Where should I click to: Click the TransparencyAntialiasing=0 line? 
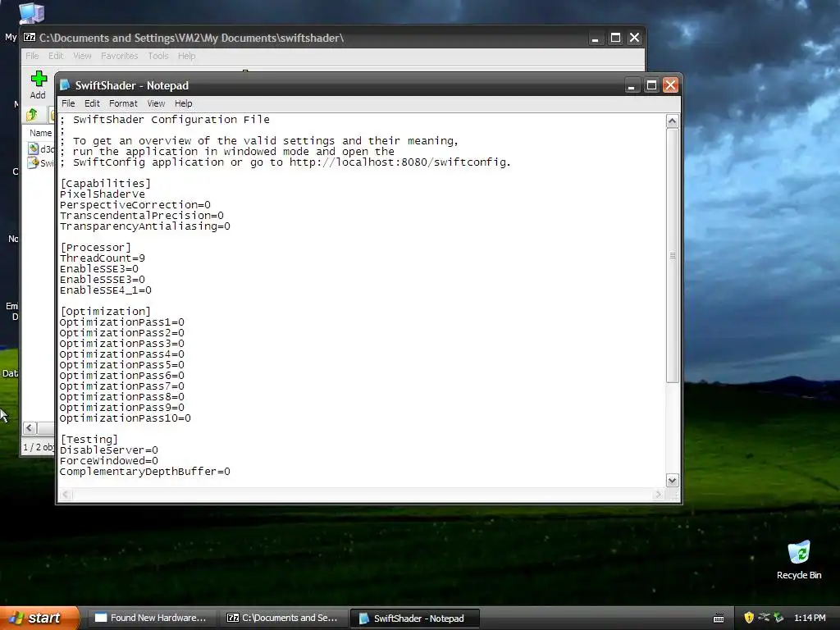coord(144,226)
